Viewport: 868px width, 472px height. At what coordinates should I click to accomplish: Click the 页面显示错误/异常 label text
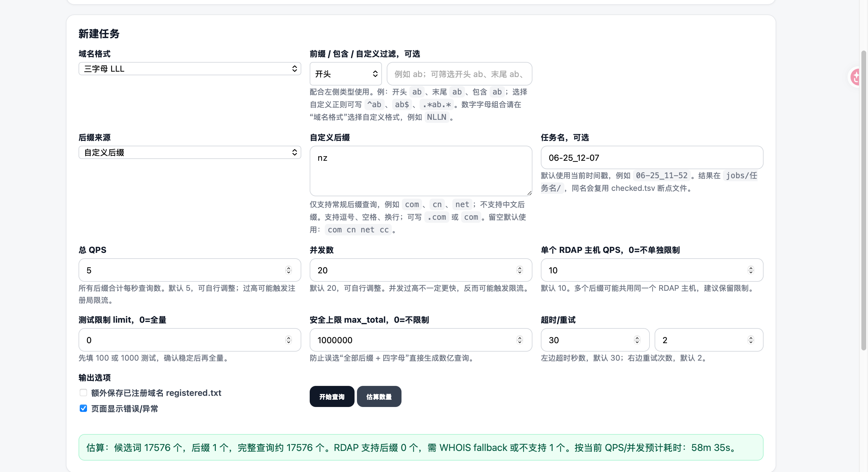point(124,409)
